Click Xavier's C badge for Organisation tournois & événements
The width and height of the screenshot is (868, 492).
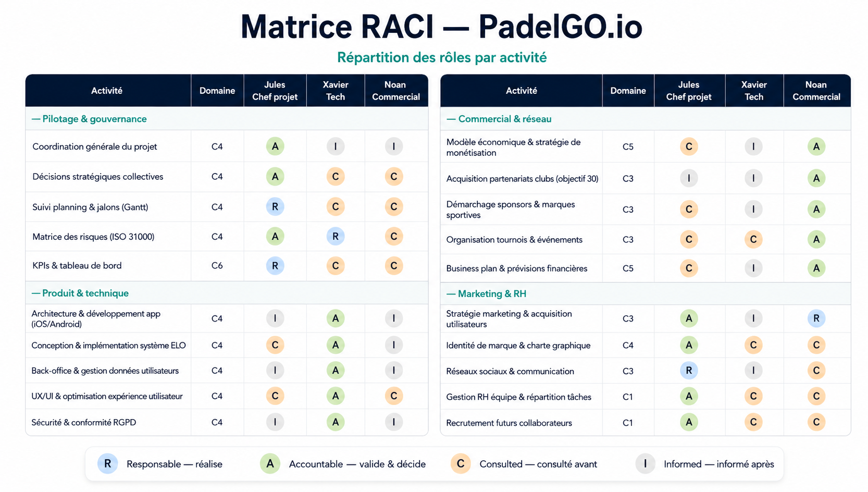point(753,239)
